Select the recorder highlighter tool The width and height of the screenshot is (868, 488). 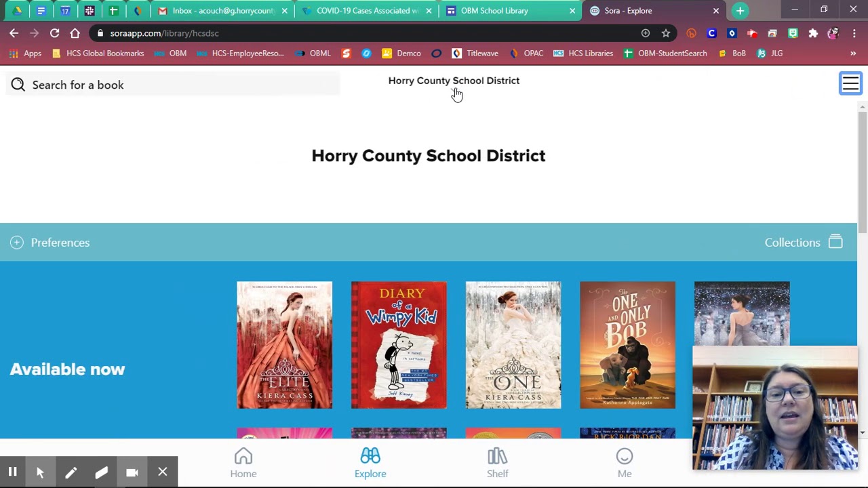(x=101, y=472)
